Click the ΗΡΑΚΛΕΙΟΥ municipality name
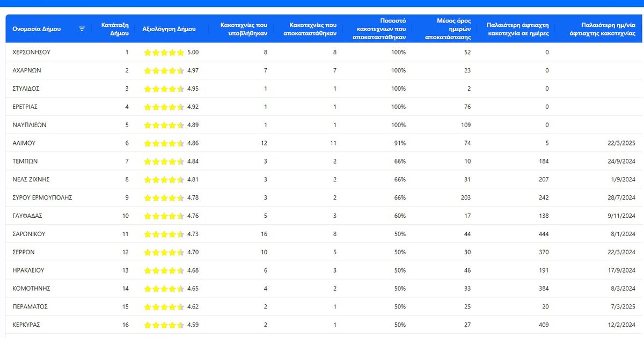The width and height of the screenshot is (644, 338). 28,270
